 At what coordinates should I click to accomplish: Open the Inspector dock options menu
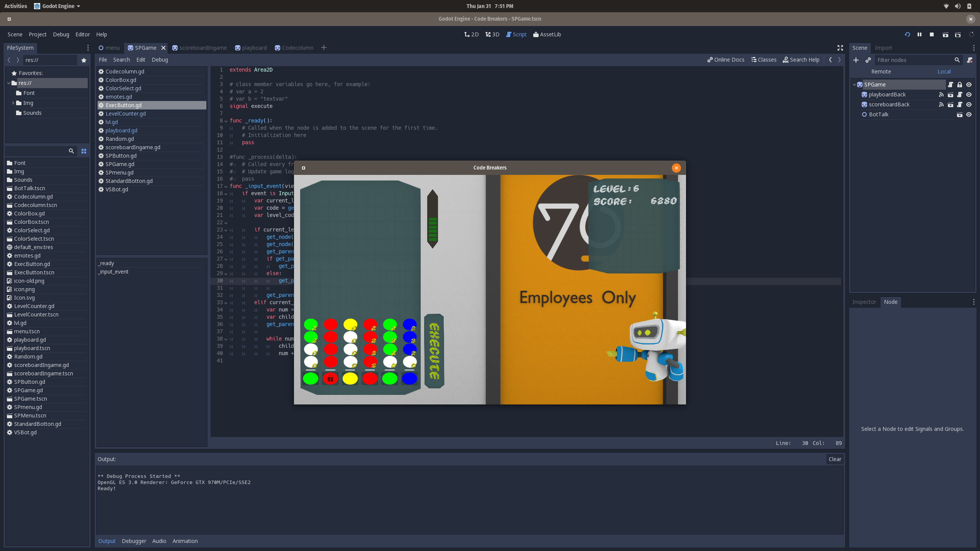point(974,302)
